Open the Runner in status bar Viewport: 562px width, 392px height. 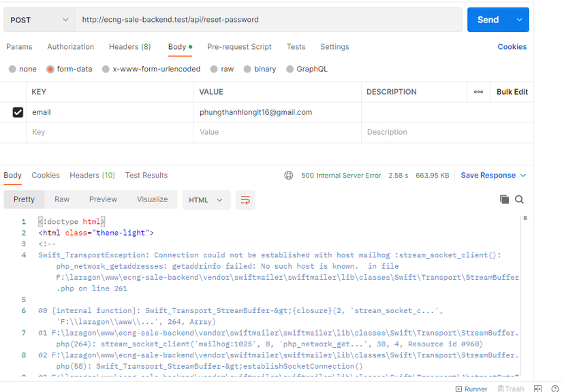click(x=471, y=389)
